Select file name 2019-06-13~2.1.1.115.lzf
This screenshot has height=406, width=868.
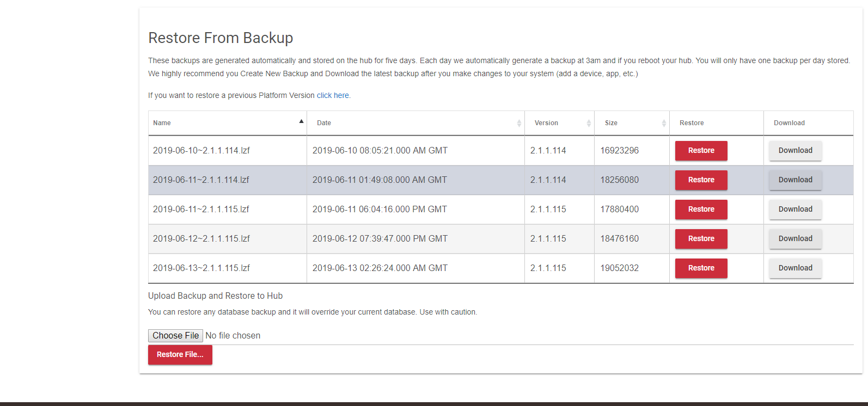point(201,268)
